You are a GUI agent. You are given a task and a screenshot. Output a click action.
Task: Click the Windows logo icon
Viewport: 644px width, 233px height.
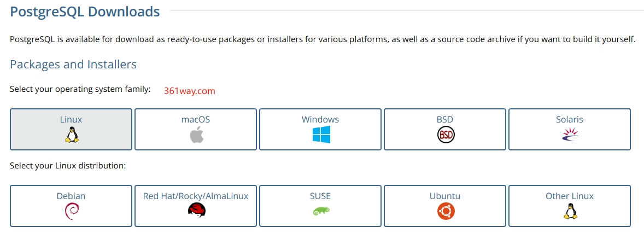point(321,135)
